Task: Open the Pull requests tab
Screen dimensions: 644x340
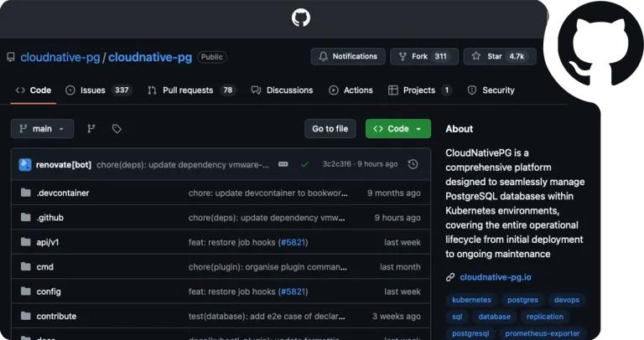Action: 191,90
